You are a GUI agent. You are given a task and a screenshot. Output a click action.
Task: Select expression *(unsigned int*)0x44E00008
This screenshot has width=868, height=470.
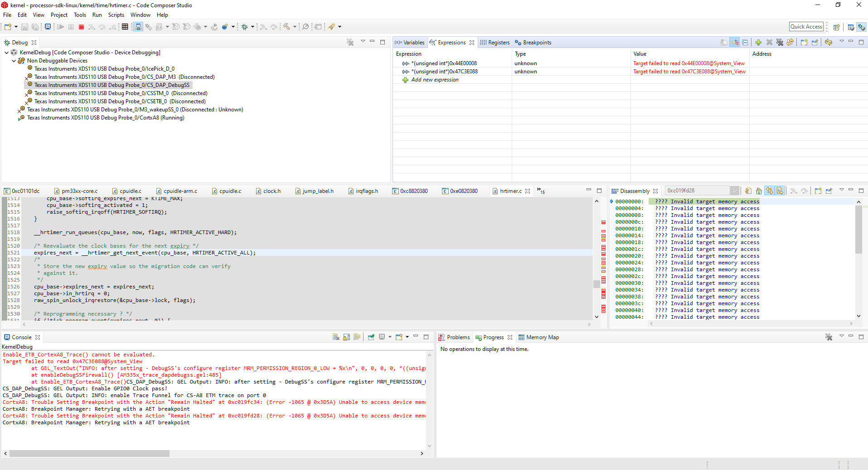(444, 63)
